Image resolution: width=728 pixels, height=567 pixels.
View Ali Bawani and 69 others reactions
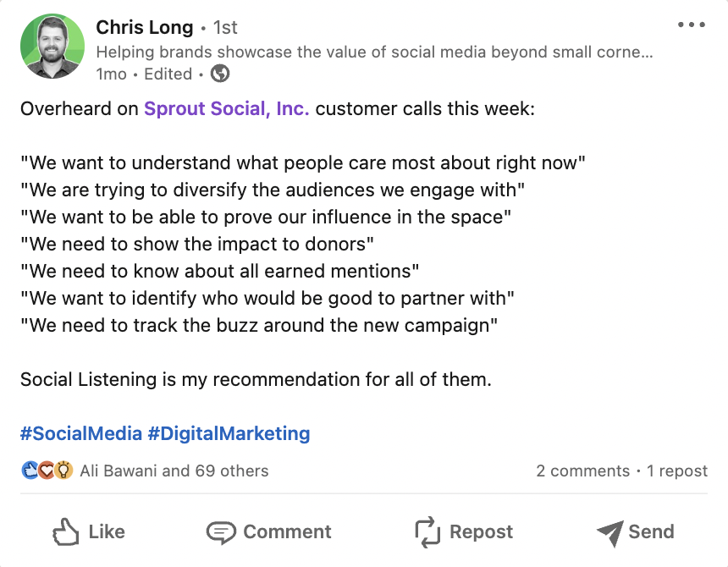[x=174, y=471]
